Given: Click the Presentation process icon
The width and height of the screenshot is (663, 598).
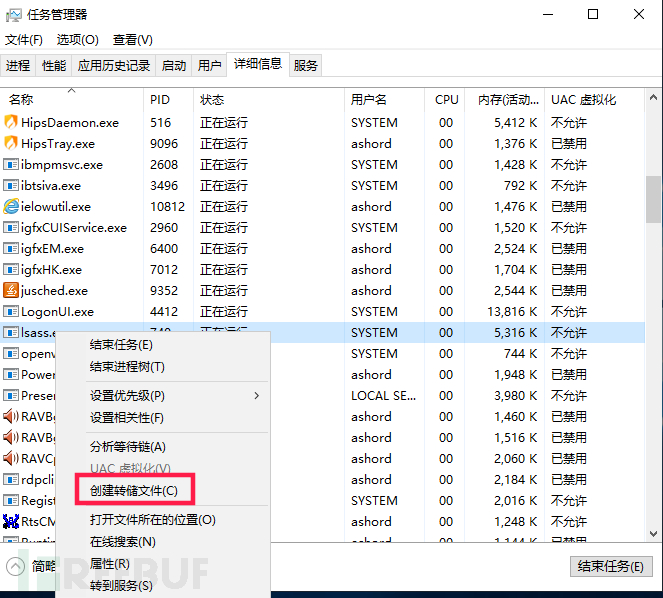Looking at the screenshot, I should [11, 395].
